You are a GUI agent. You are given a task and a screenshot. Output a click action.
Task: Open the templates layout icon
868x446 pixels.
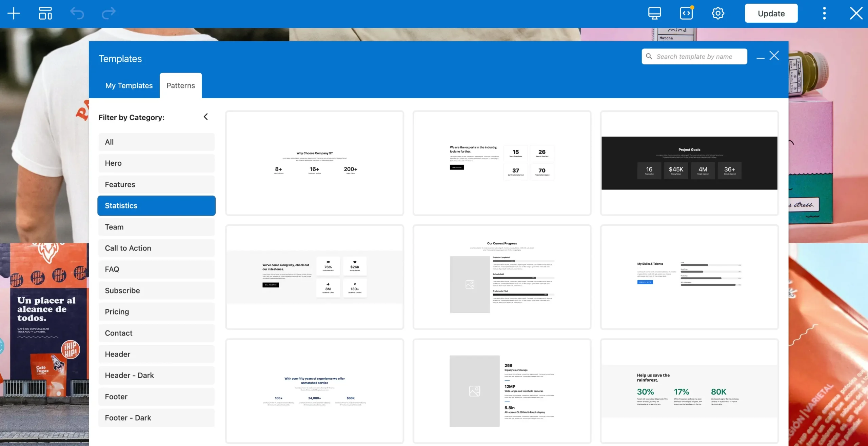45,14
